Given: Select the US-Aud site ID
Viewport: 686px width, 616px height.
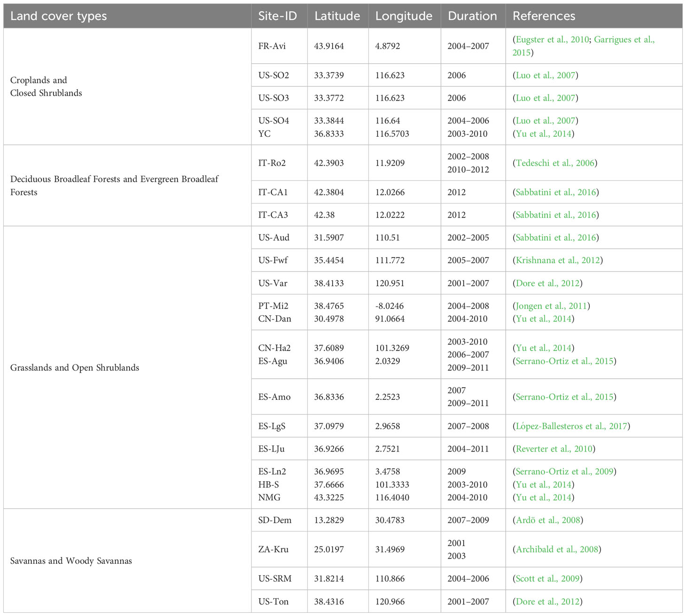Looking at the screenshot, I should pyautogui.click(x=274, y=238).
